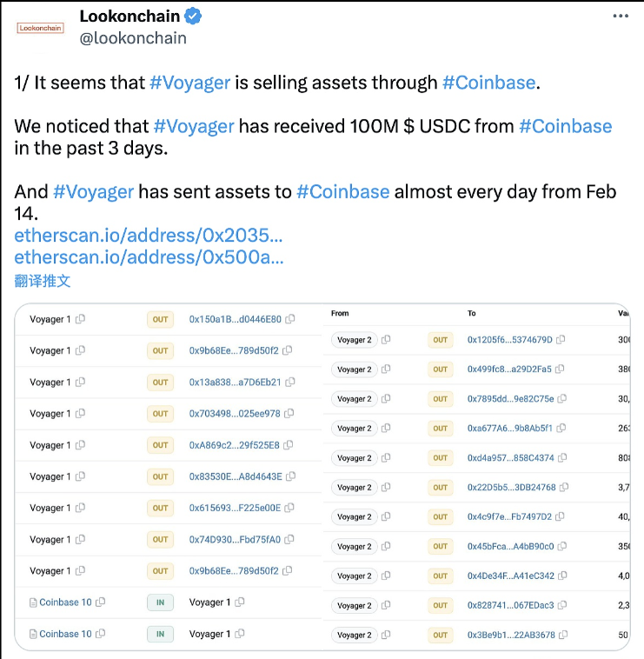The image size is (644, 659).
Task: Copy the first Coinbase 10 label icon
Action: 101,602
